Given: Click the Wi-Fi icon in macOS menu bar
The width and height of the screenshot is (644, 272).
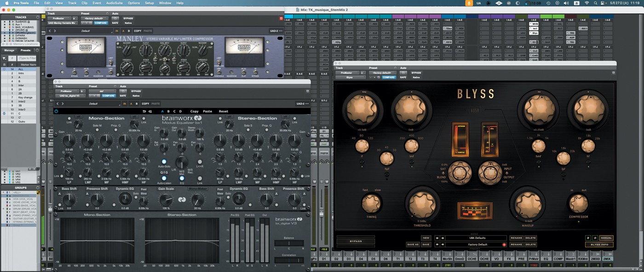Looking at the screenshot, I should pos(587,3).
